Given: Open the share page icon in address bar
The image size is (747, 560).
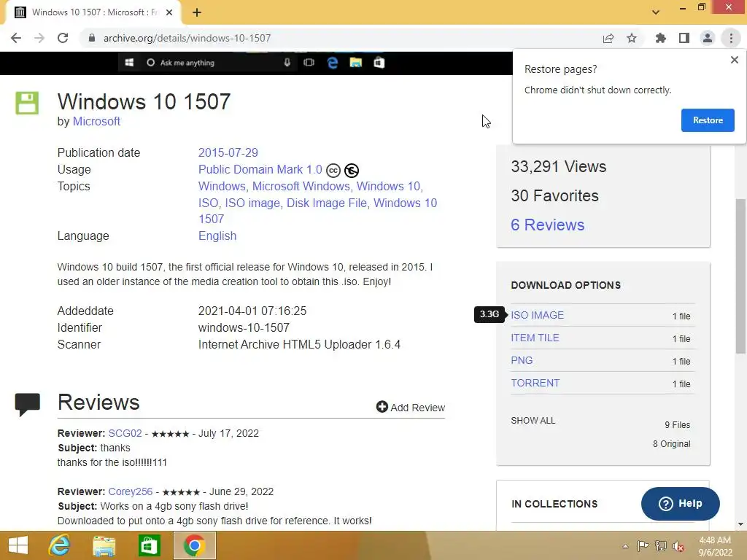Looking at the screenshot, I should click(x=608, y=38).
